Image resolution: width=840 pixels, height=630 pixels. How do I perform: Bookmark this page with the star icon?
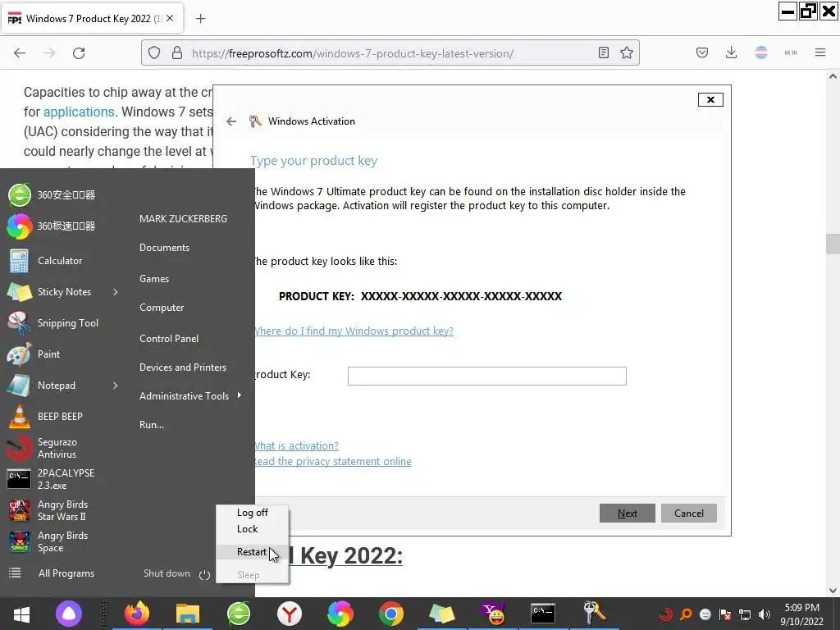(627, 52)
